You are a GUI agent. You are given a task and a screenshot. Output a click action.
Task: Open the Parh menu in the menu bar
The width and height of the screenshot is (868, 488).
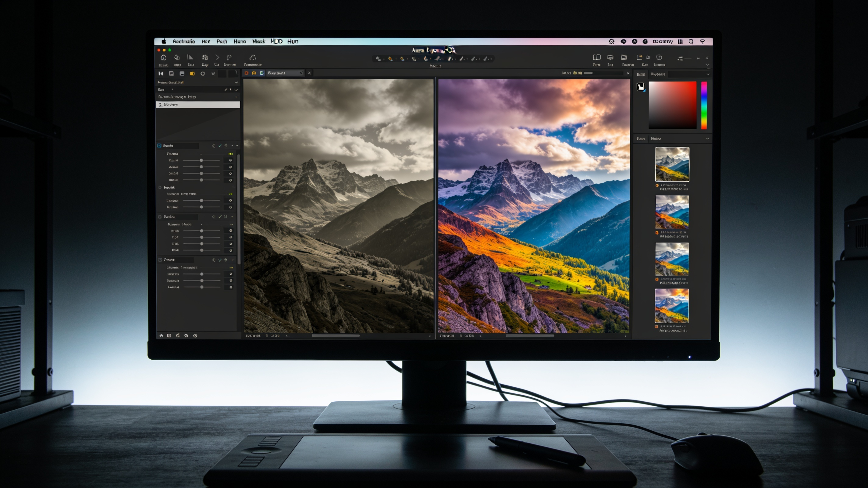[221, 41]
